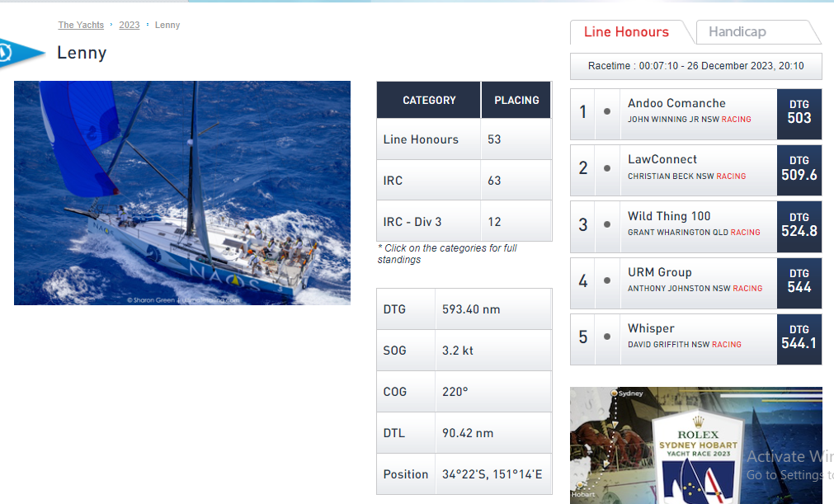Click skipper name Anthony Johnston NSW
The image size is (834, 504).
679,288
